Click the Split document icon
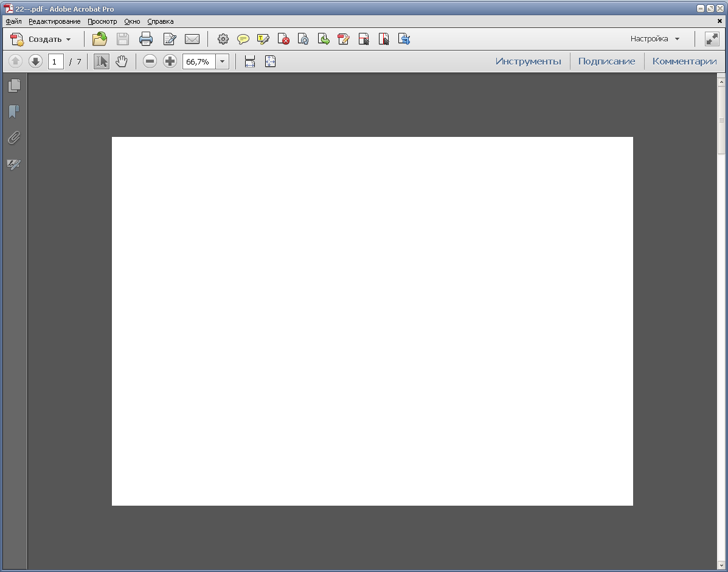 [x=384, y=39]
